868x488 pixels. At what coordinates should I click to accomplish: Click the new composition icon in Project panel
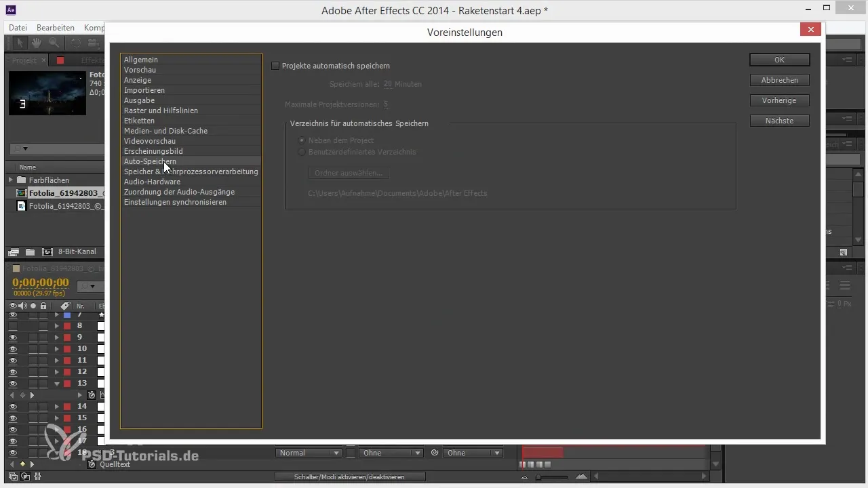pyautogui.click(x=47, y=251)
